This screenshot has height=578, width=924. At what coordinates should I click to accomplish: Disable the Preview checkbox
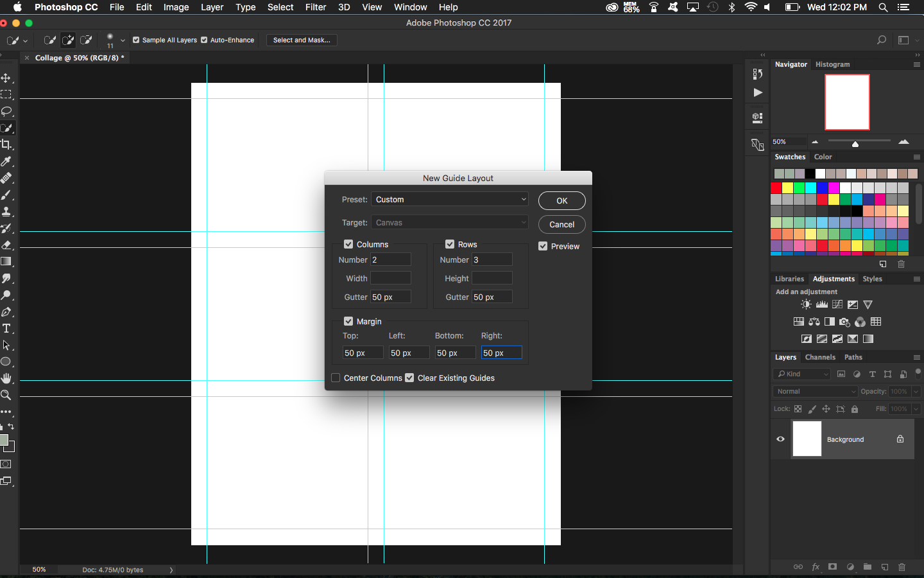(x=543, y=246)
